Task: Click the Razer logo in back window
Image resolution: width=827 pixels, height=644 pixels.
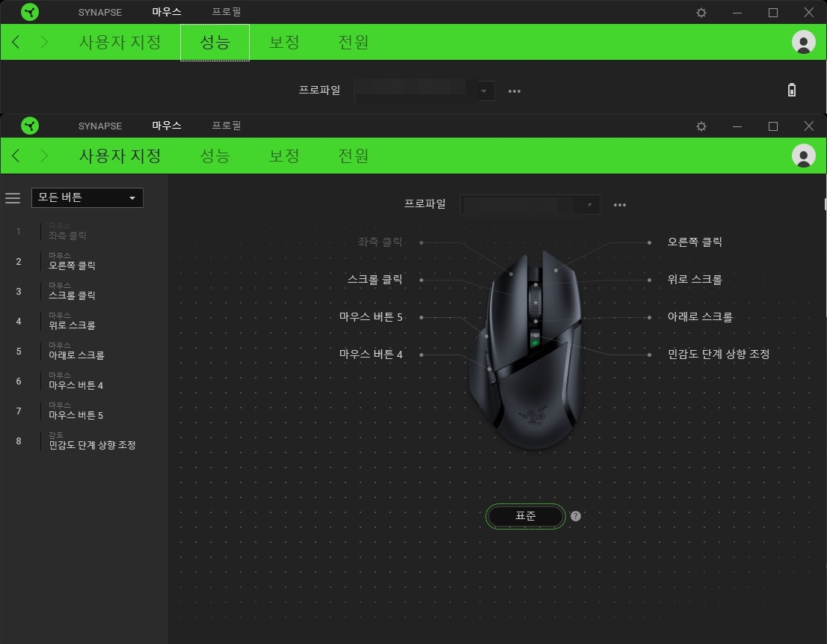Action: 30,12
